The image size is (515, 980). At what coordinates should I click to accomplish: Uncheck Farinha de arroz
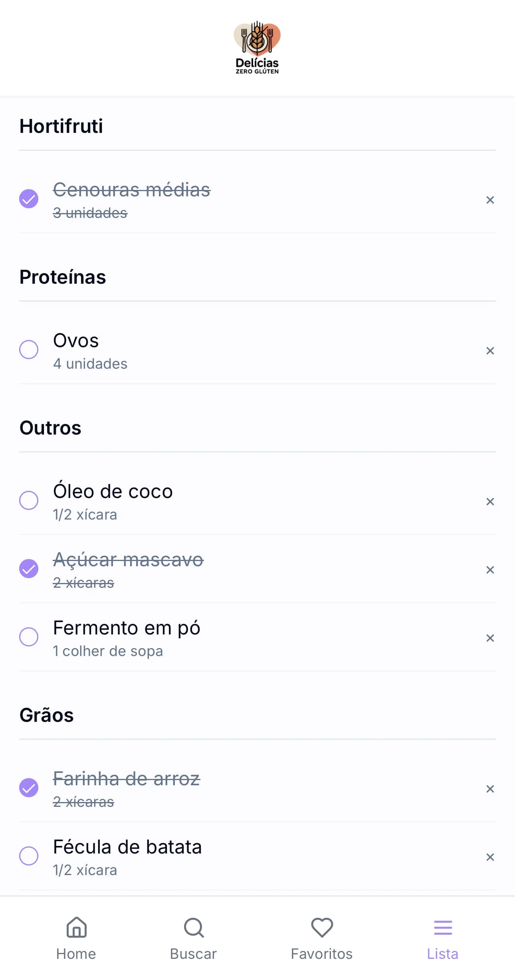29,788
